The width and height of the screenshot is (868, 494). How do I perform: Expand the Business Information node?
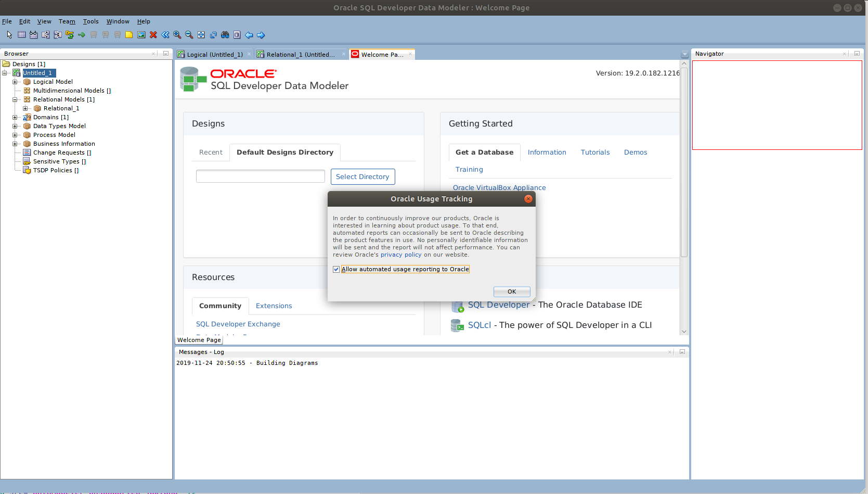(x=15, y=144)
